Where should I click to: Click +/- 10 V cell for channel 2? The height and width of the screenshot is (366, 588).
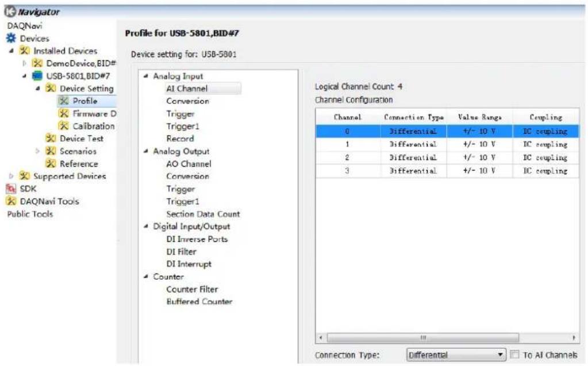tap(479, 157)
